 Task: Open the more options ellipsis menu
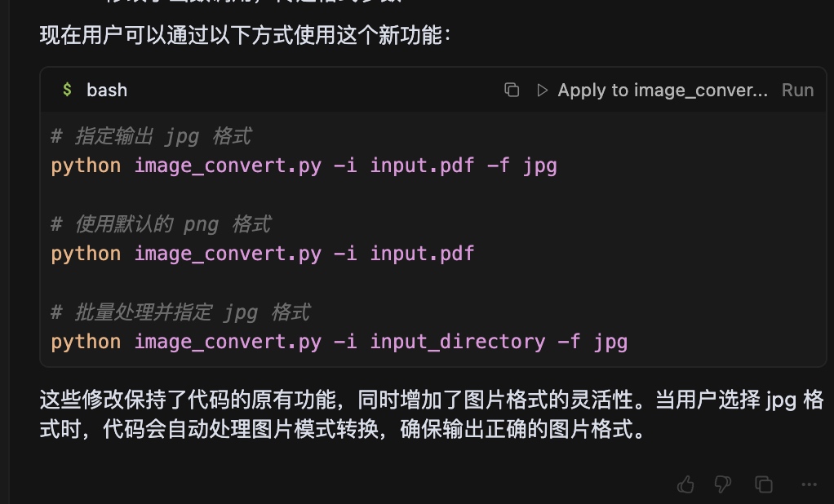[x=809, y=484]
